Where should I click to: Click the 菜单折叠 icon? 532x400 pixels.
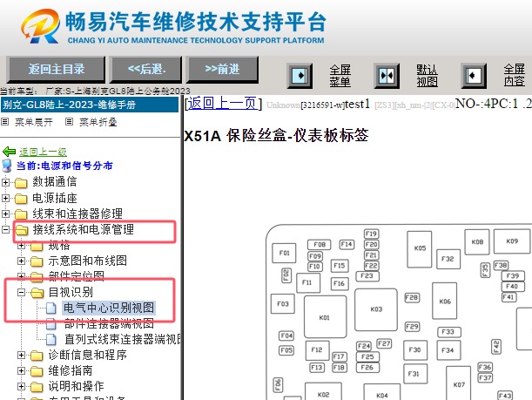click(69, 121)
